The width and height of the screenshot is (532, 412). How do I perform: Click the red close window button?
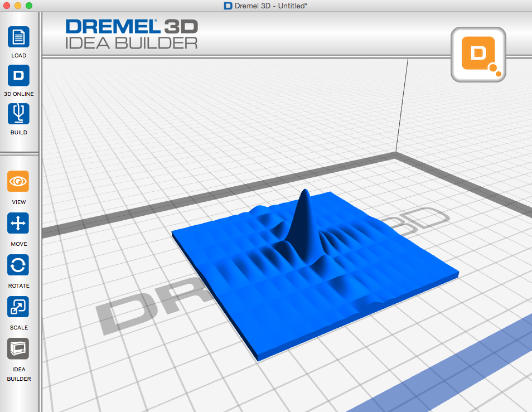[x=7, y=6]
